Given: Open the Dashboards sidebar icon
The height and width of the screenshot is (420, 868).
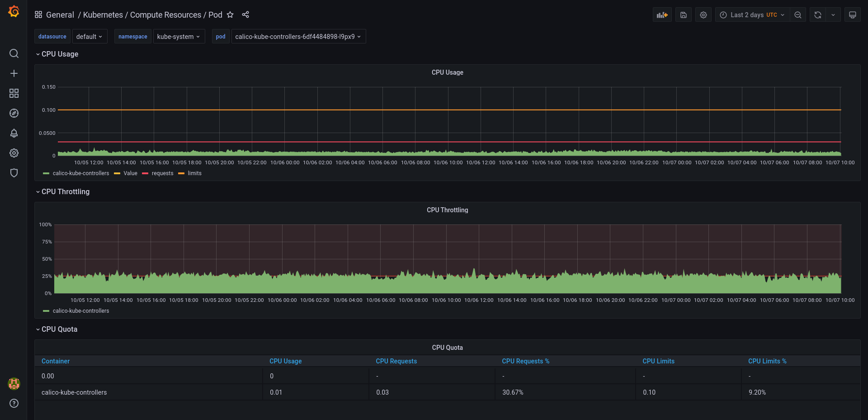Looking at the screenshot, I should click(14, 93).
